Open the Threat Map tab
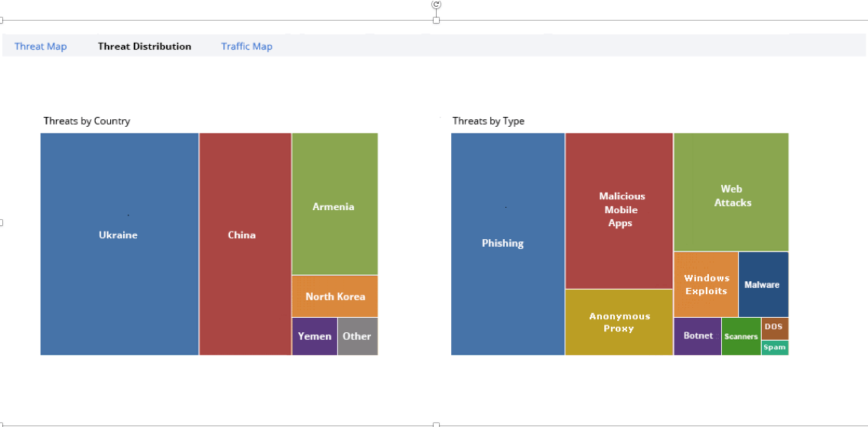The image size is (868, 427). 41,47
